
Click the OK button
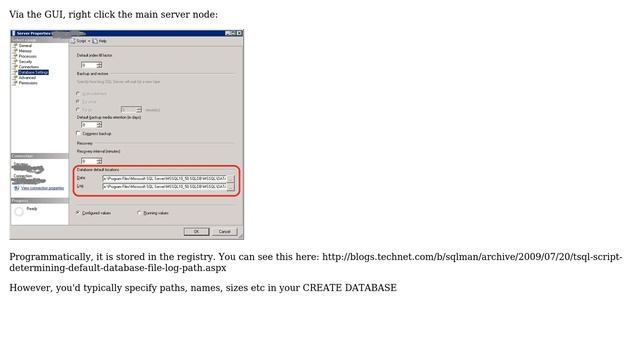(196, 231)
